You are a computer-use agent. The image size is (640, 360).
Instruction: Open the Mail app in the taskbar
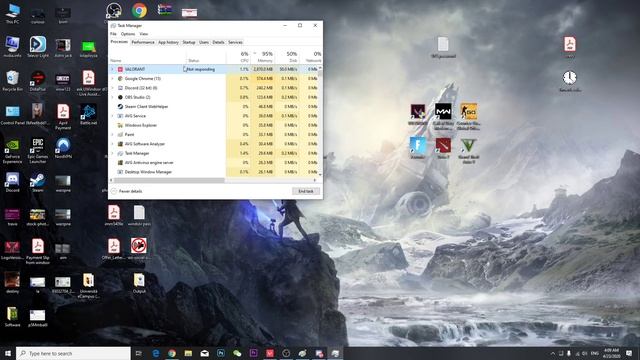click(204, 353)
